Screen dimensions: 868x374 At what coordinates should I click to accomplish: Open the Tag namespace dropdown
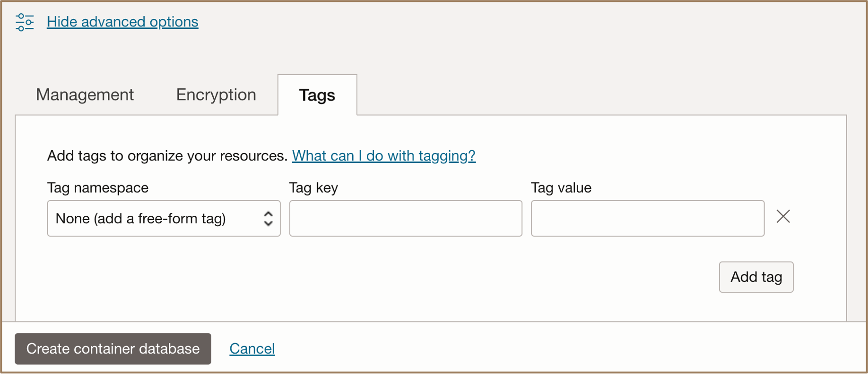(x=164, y=219)
